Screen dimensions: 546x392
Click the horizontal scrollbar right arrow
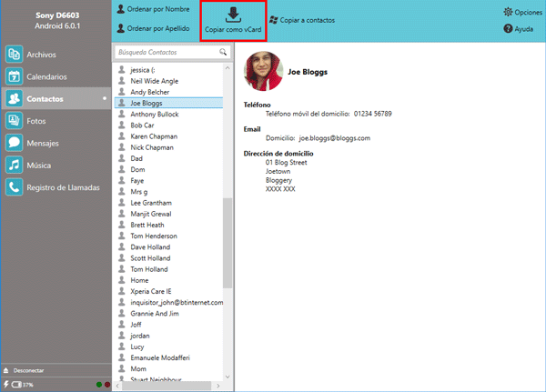pos(218,386)
